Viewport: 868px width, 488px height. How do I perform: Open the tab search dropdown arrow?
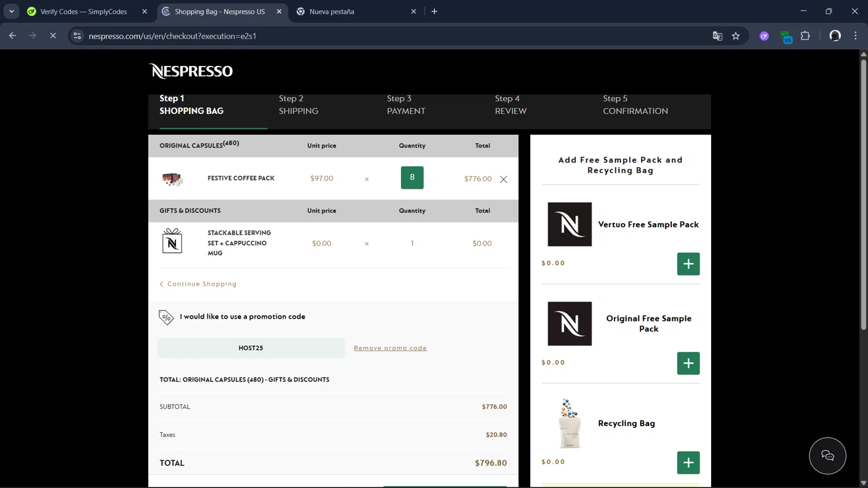(12, 12)
